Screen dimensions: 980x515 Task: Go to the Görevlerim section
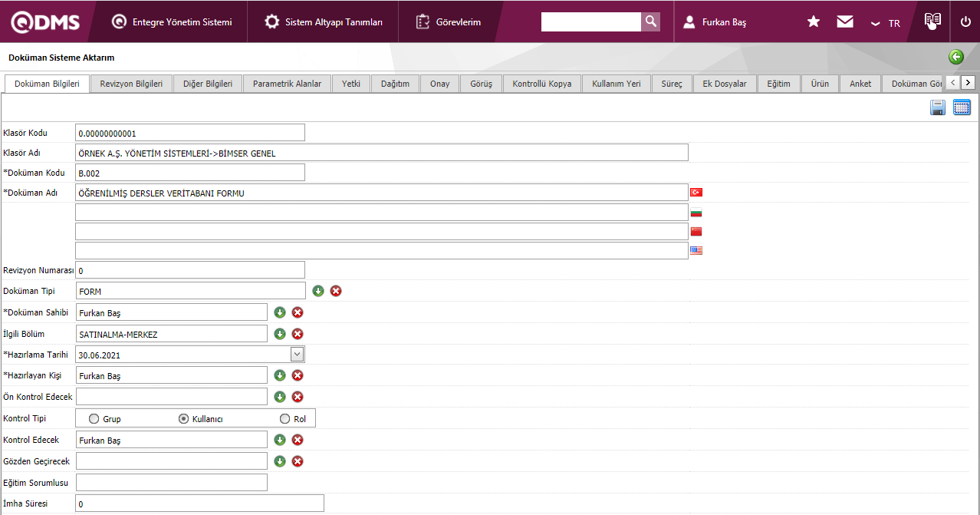449,22
